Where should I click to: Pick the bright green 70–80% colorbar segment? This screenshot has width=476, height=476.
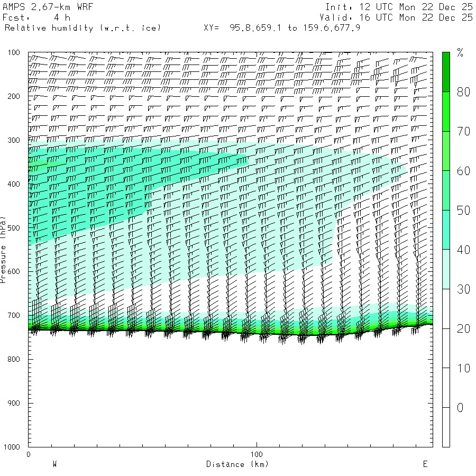(x=446, y=112)
